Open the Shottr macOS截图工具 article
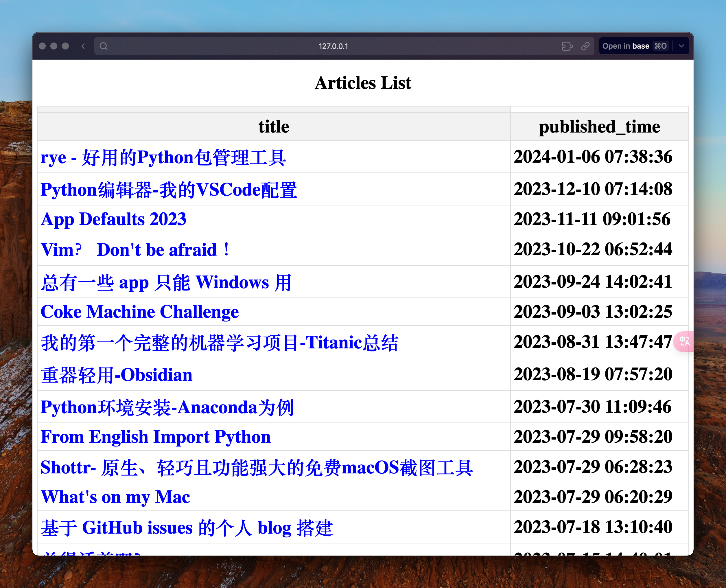The height and width of the screenshot is (588, 726). coord(256,468)
